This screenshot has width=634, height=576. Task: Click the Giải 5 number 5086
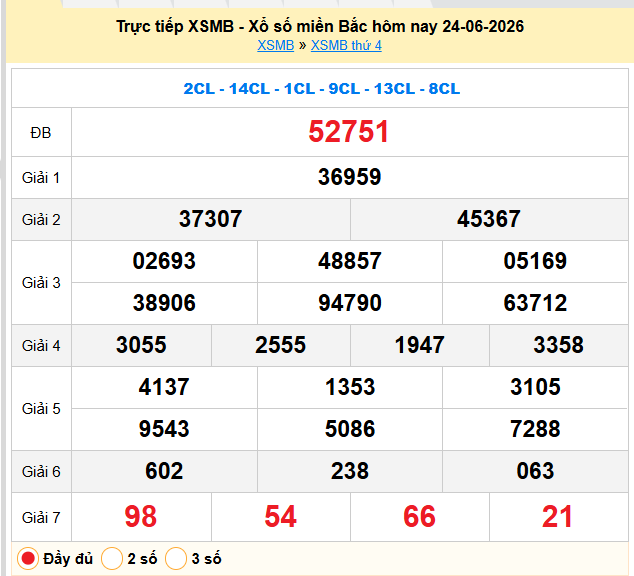(350, 429)
